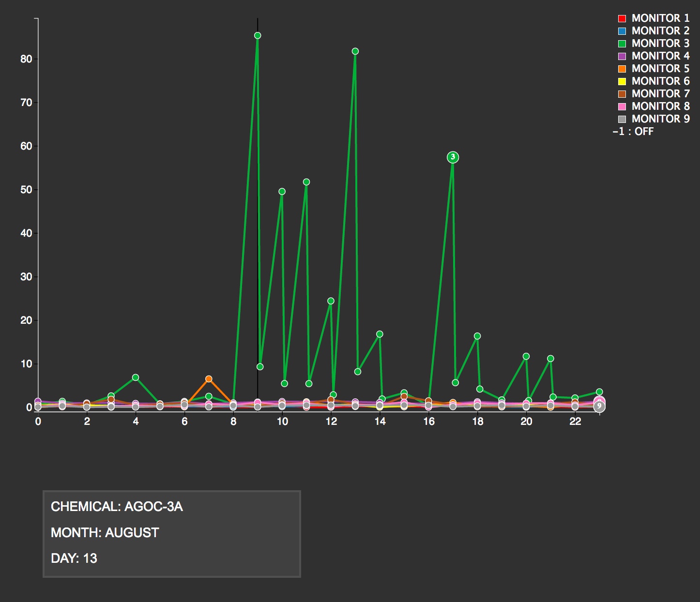Viewport: 700px width, 602px height.
Task: Click the blue Monitor 2 legend swatch
Action: click(x=622, y=31)
